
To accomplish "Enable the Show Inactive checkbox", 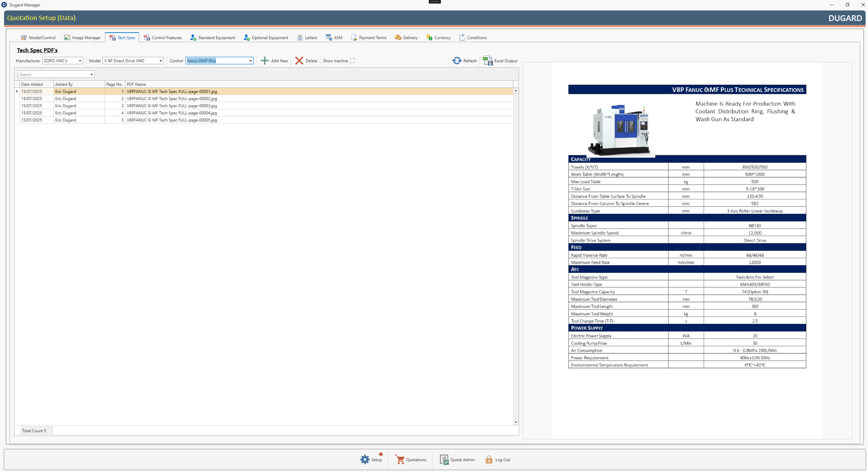I will point(352,61).
